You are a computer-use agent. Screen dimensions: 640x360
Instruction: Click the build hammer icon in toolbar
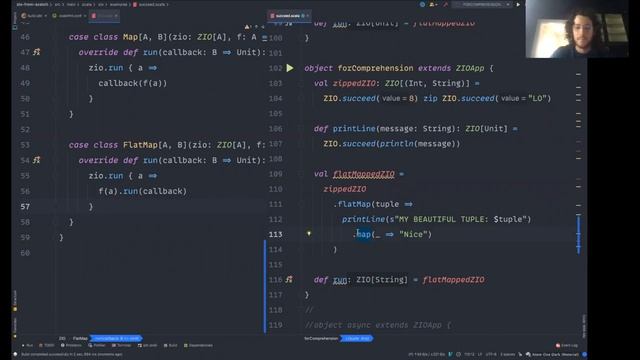pos(445,4)
